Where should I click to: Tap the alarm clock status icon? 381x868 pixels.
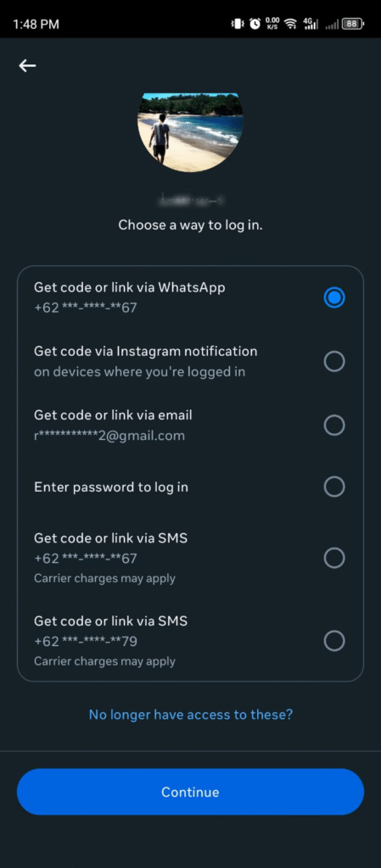pyautogui.click(x=255, y=24)
